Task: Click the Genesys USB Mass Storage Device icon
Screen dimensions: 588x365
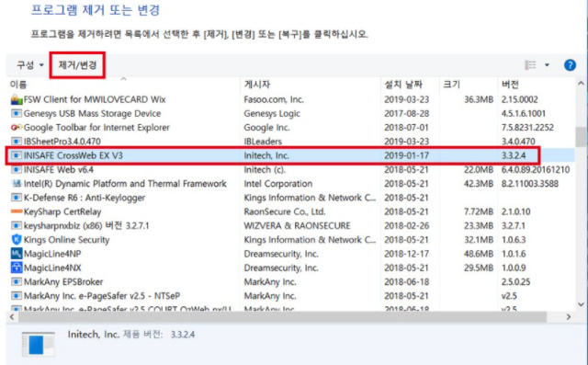Action: pyautogui.click(x=17, y=114)
